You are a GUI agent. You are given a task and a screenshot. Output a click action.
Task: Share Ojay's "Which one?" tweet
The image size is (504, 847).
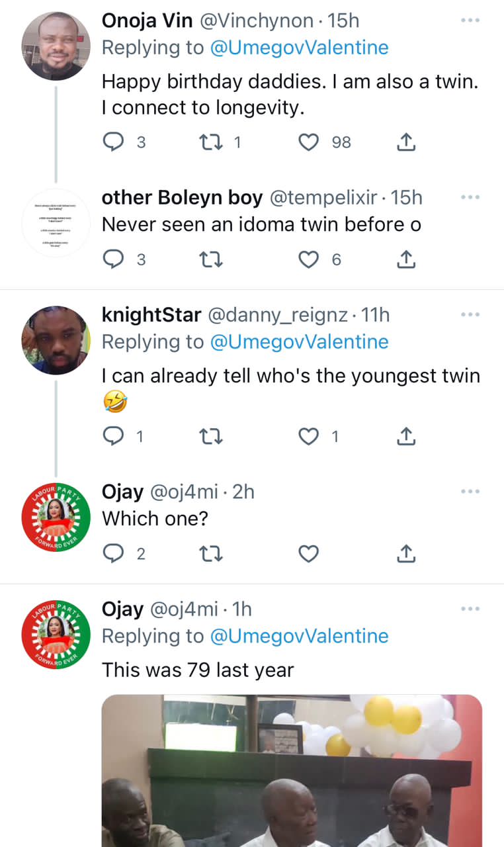tap(406, 554)
